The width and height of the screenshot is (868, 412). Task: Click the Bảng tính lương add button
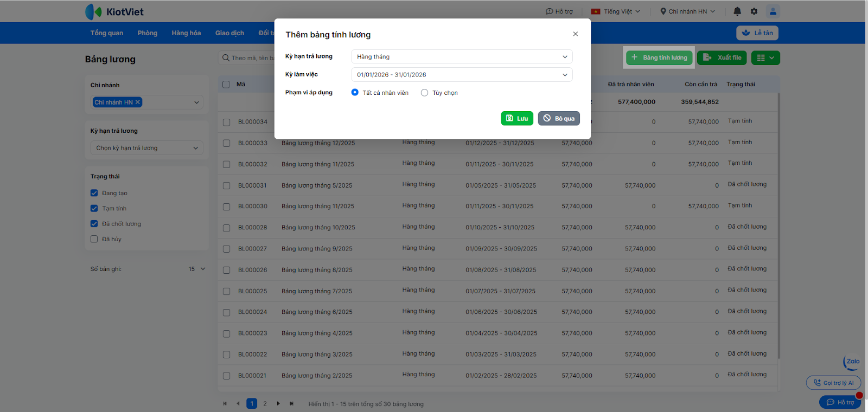[659, 57]
